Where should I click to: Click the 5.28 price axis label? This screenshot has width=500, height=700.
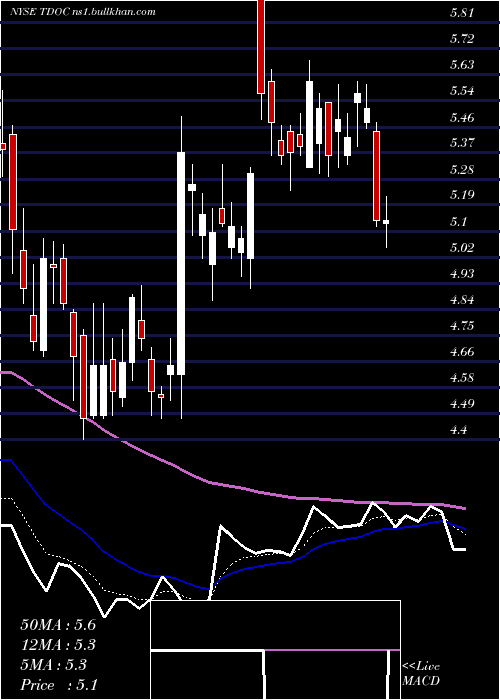coord(462,170)
